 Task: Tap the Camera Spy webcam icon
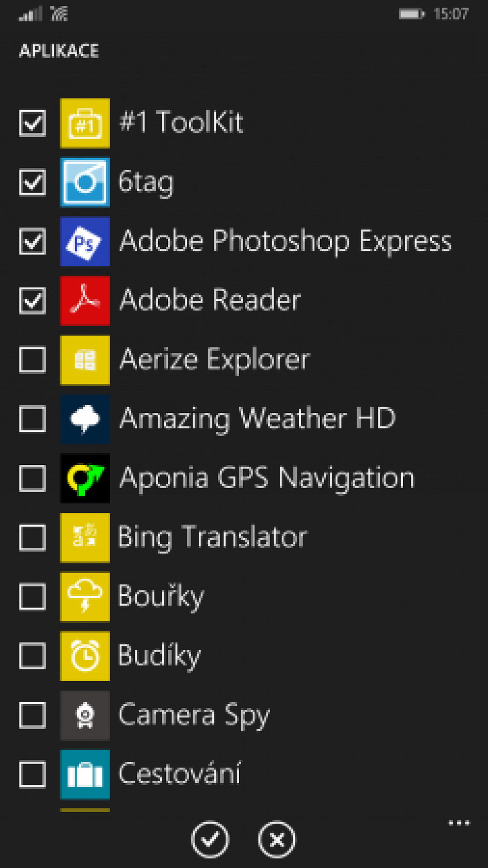85,715
